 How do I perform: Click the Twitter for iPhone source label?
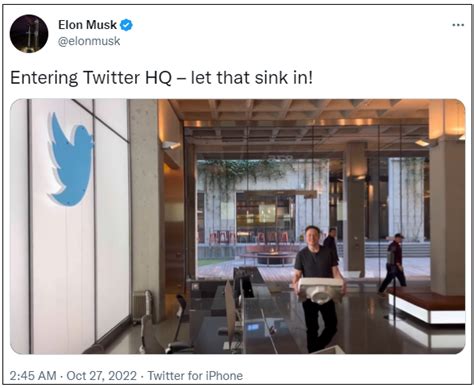[195, 376]
